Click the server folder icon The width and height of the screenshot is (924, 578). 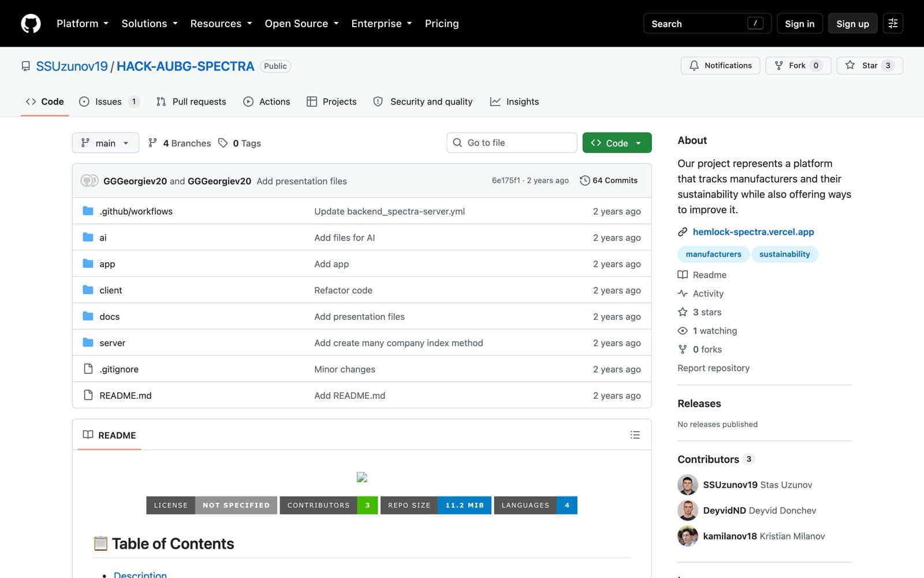point(88,342)
